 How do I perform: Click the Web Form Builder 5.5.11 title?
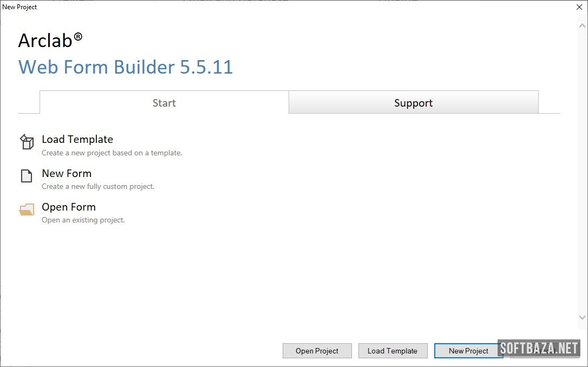click(126, 67)
